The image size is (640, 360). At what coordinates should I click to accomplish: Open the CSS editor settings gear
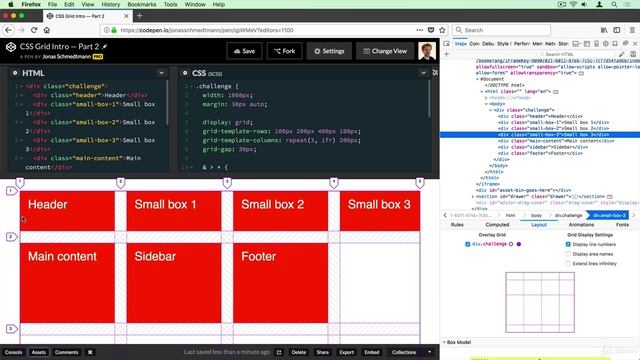[185, 73]
